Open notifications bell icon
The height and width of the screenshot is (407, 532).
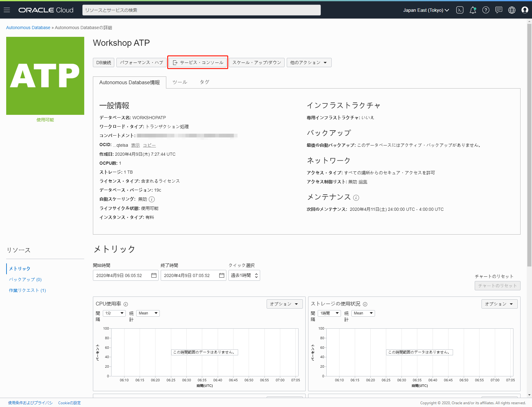(x=473, y=10)
